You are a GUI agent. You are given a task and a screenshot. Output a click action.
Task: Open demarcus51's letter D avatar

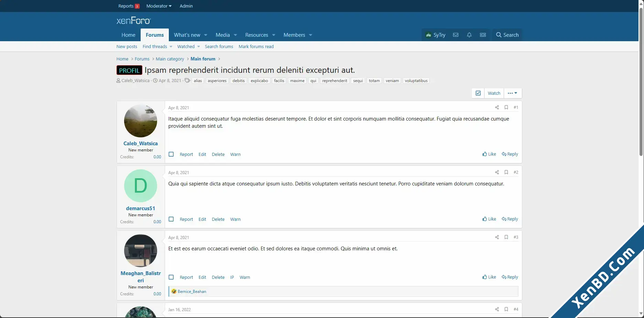141,186
